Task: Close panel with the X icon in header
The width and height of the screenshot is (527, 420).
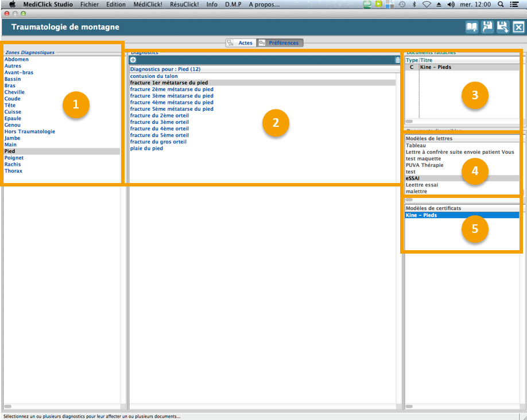Action: pyautogui.click(x=518, y=27)
